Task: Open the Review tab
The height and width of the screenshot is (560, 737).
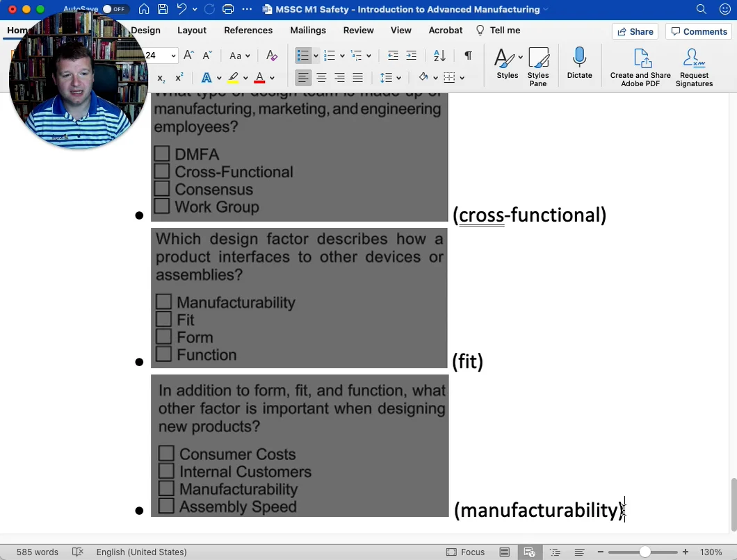Action: click(x=358, y=30)
